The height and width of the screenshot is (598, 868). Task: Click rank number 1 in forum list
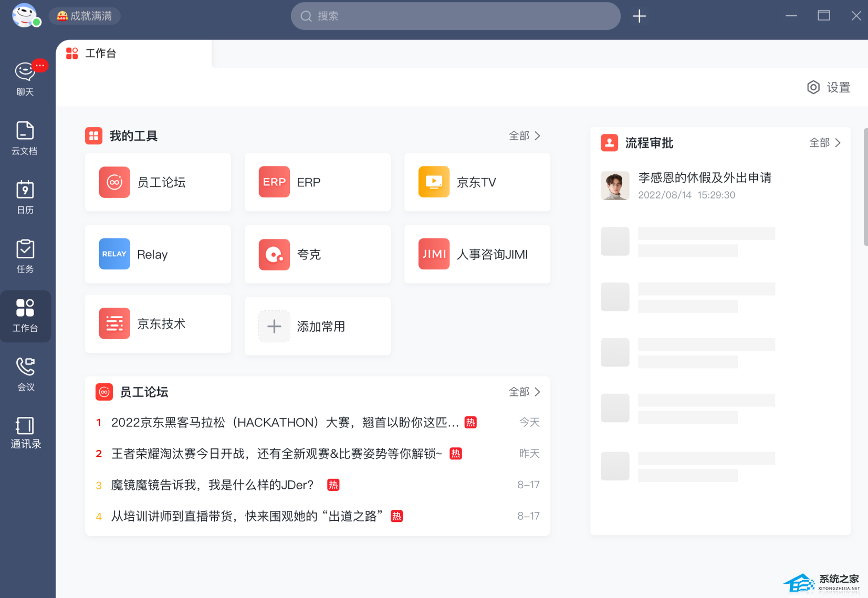(x=99, y=423)
